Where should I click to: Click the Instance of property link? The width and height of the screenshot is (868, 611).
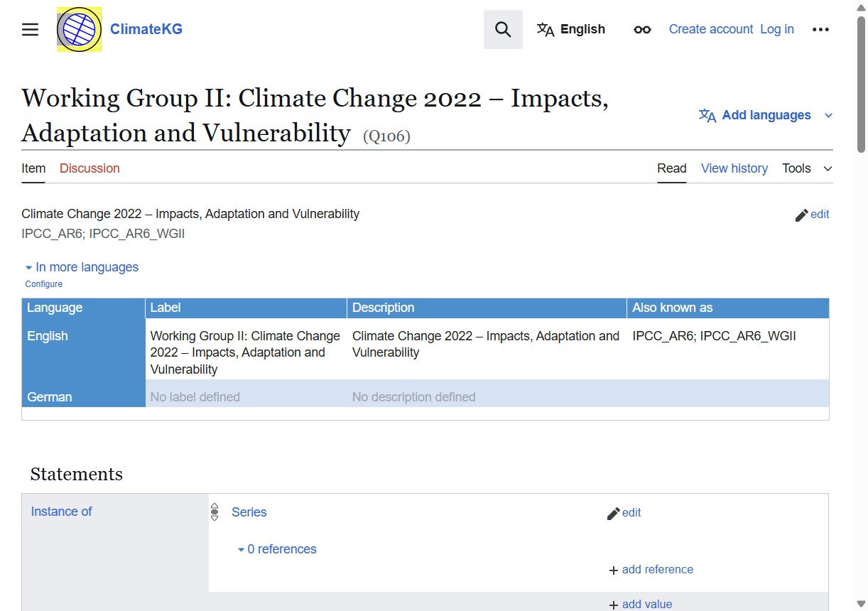tap(62, 512)
